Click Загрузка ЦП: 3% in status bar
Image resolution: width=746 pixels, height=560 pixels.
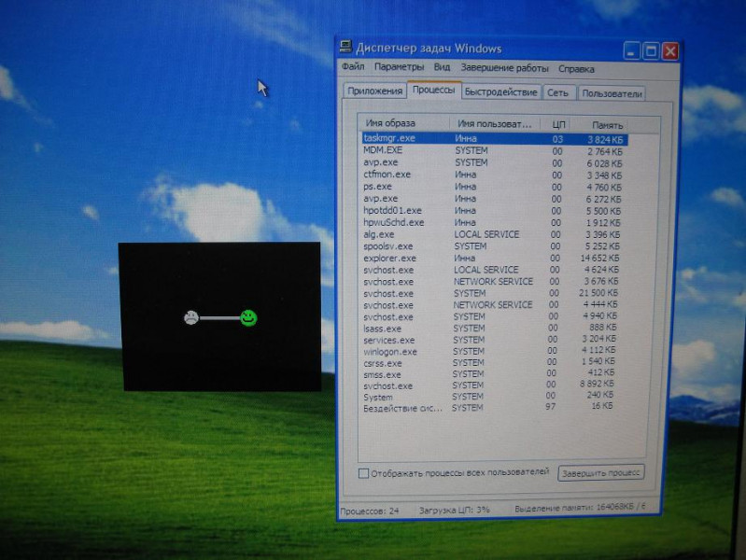[x=454, y=510]
